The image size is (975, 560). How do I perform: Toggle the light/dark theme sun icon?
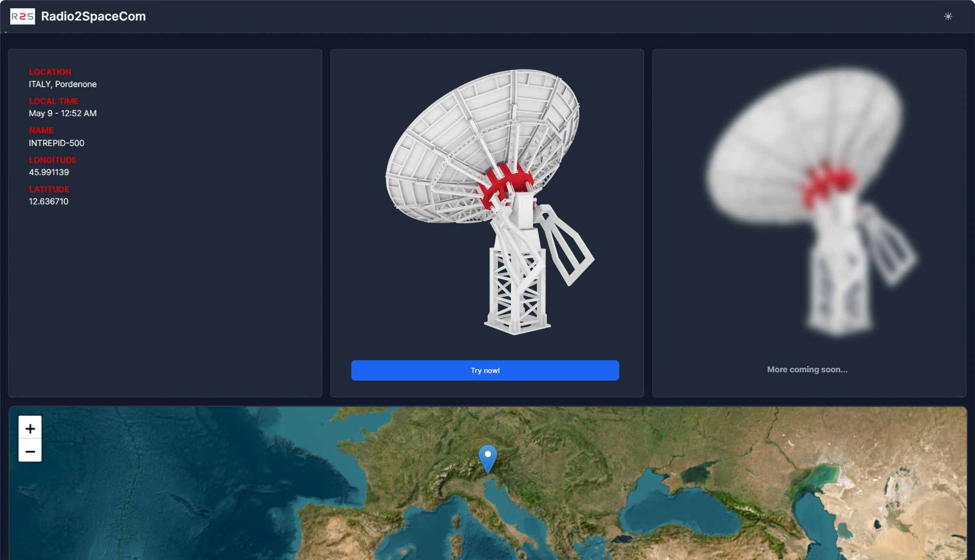coord(948,17)
